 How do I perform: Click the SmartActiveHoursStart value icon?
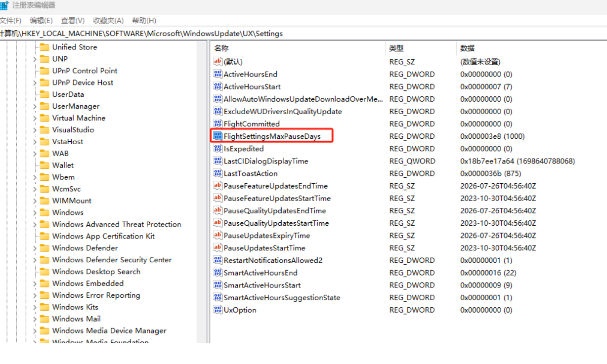217,285
